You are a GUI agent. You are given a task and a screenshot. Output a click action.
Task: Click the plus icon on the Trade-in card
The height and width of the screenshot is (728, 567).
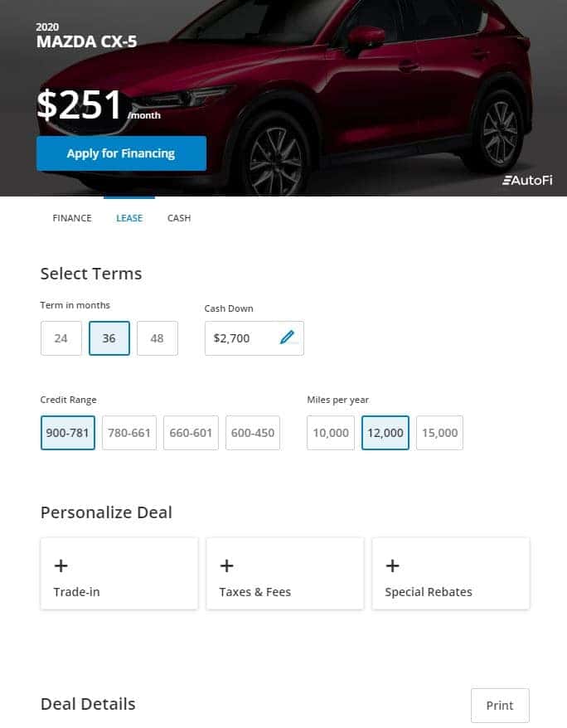pos(61,565)
